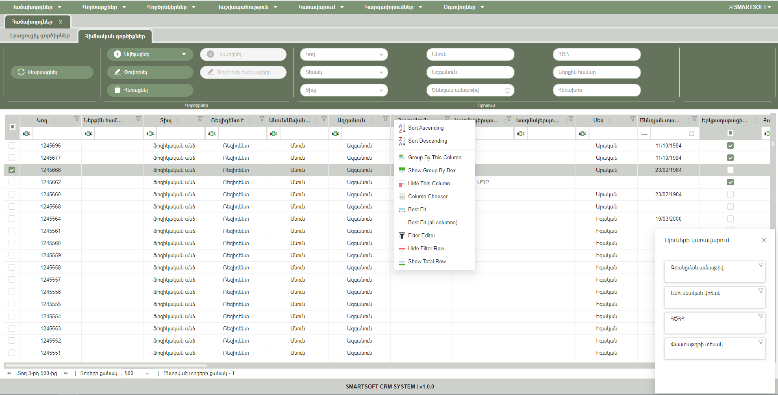The image size is (778, 395).
Task: Open the dropdown arrow on the add button
Action: click(184, 54)
